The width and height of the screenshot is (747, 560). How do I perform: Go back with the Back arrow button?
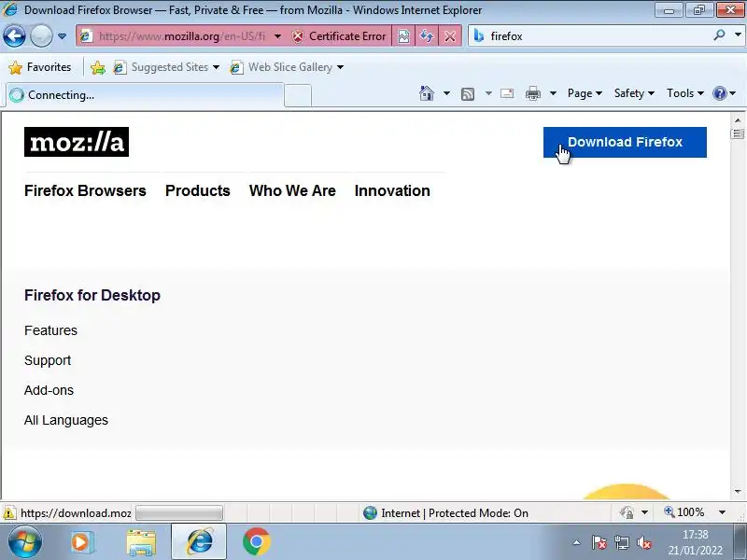[x=14, y=35]
